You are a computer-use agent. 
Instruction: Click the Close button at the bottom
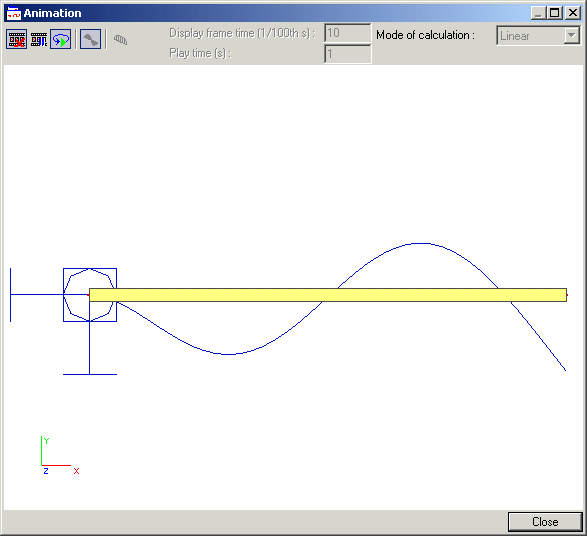pos(545,522)
